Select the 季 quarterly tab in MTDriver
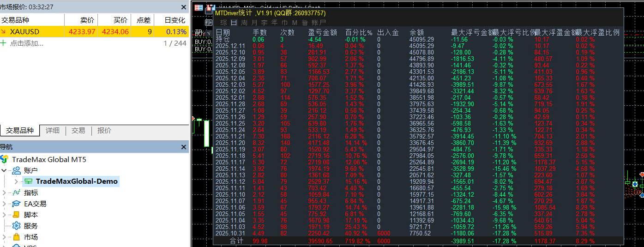Viewport: 644px width, 247px height. [x=264, y=22]
